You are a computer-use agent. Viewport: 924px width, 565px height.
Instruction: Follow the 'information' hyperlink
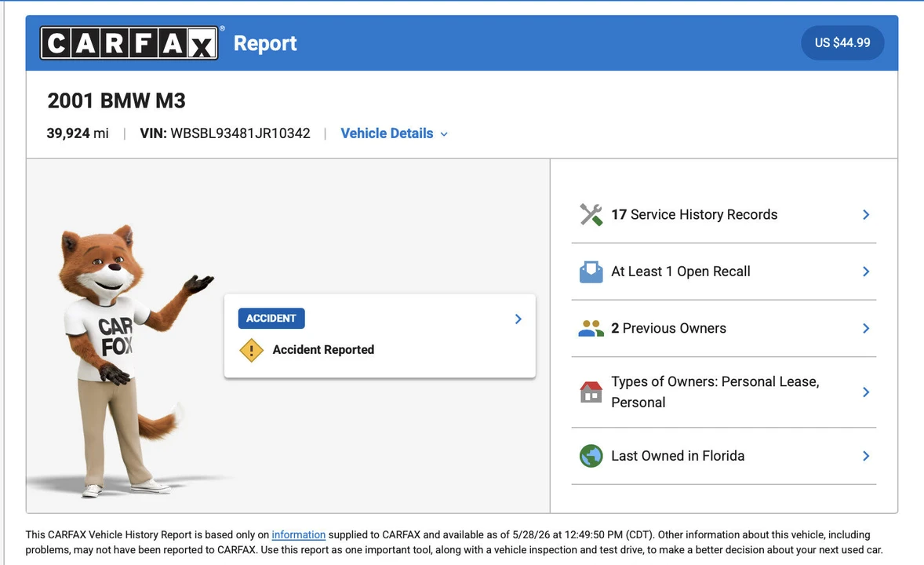[298, 535]
